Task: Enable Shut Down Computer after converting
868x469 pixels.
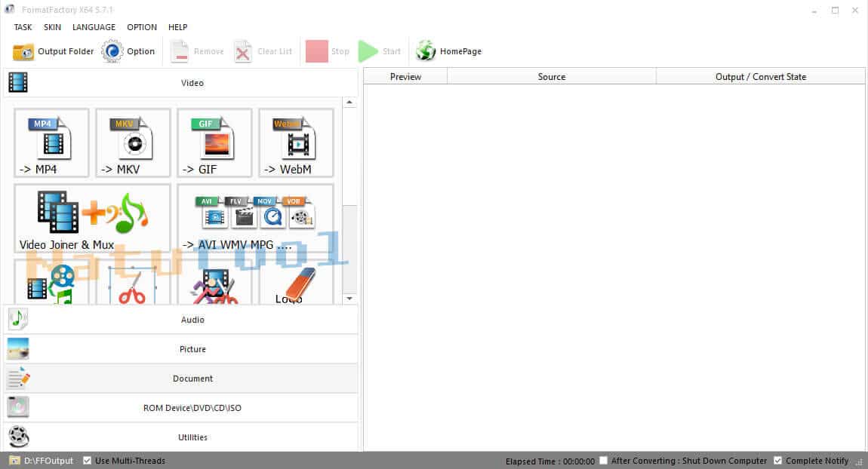Action: pos(603,461)
